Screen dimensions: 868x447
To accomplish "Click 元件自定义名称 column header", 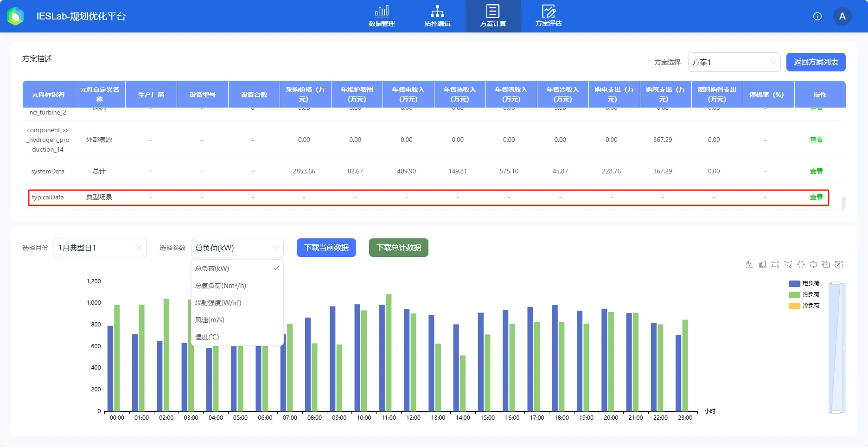I will click(100, 95).
